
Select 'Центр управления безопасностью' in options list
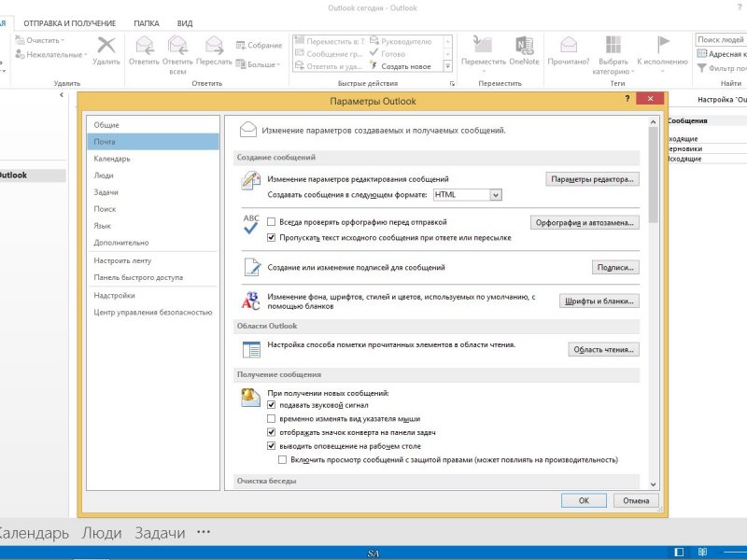click(153, 313)
